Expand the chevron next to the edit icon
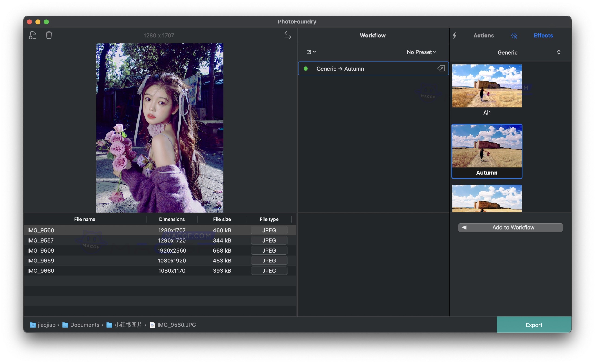Screen dimensions: 595x364 [314, 52]
